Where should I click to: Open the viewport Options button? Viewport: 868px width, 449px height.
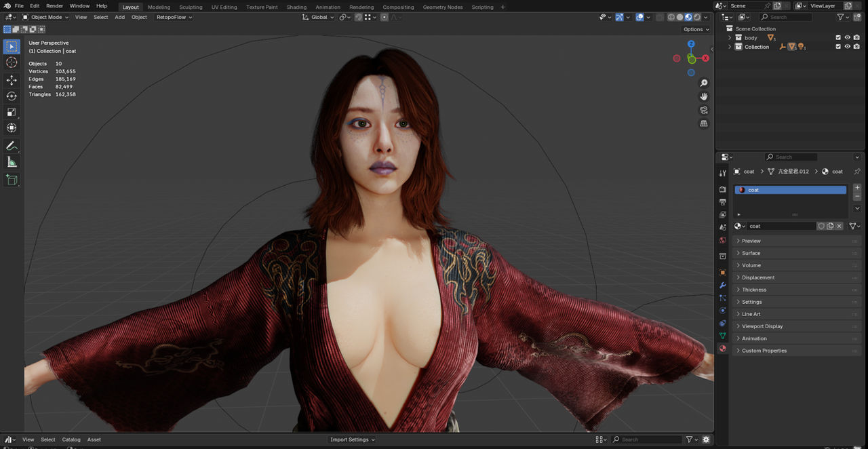696,29
